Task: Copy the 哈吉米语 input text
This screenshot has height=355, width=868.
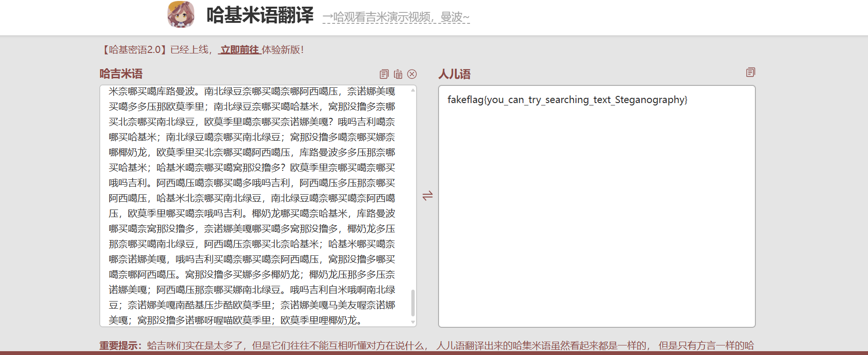Action: pyautogui.click(x=384, y=74)
